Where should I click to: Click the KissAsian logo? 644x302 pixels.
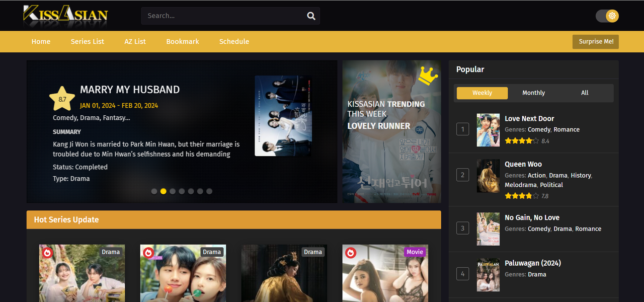[65, 15]
